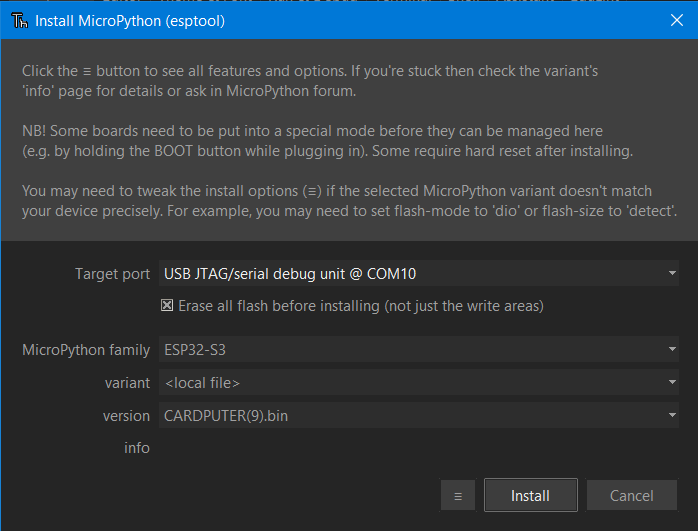Click the "info" label
The width and height of the screenshot is (698, 531).
point(137,448)
